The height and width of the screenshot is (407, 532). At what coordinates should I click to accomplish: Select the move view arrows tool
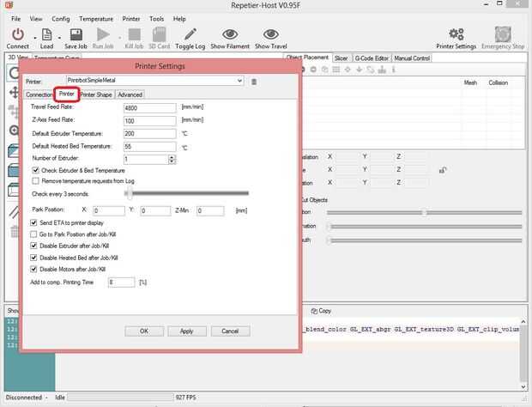coord(15,93)
